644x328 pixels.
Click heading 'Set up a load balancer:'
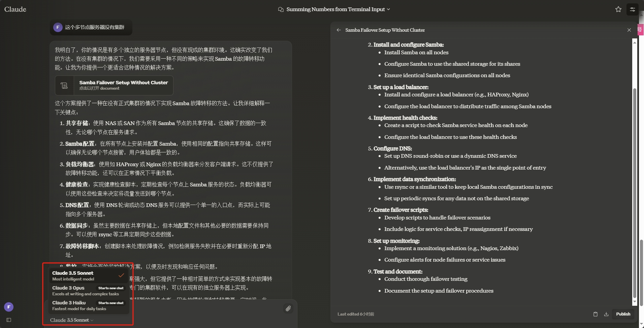[x=401, y=87]
